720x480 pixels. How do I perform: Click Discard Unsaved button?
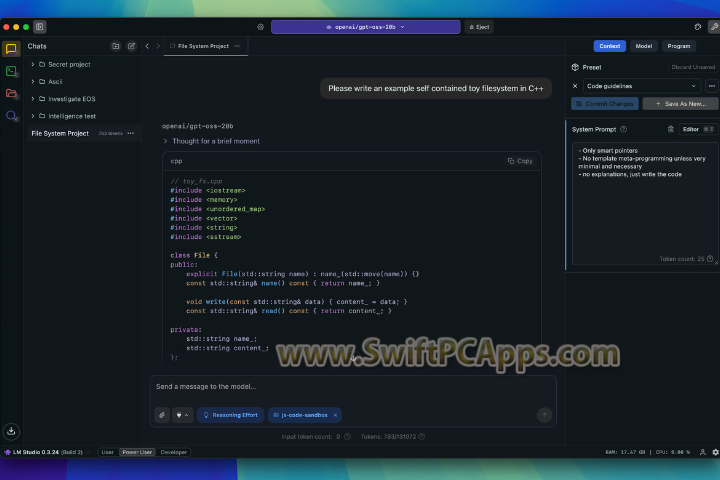693,67
